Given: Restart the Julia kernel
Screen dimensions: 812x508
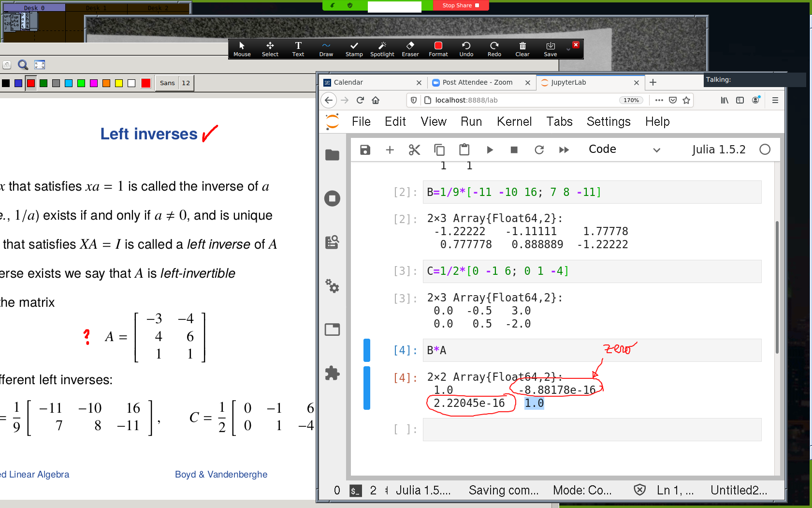Looking at the screenshot, I should point(539,150).
